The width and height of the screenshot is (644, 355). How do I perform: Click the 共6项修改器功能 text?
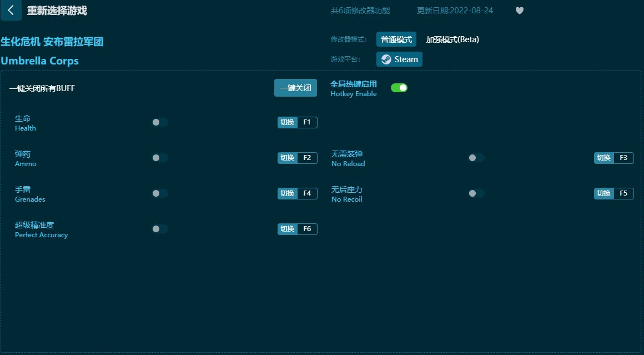pos(360,11)
